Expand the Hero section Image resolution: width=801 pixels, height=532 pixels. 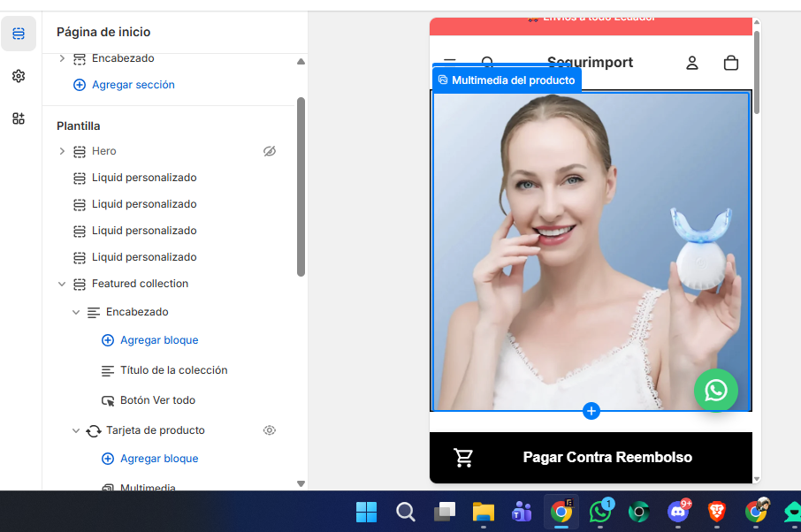(x=62, y=151)
